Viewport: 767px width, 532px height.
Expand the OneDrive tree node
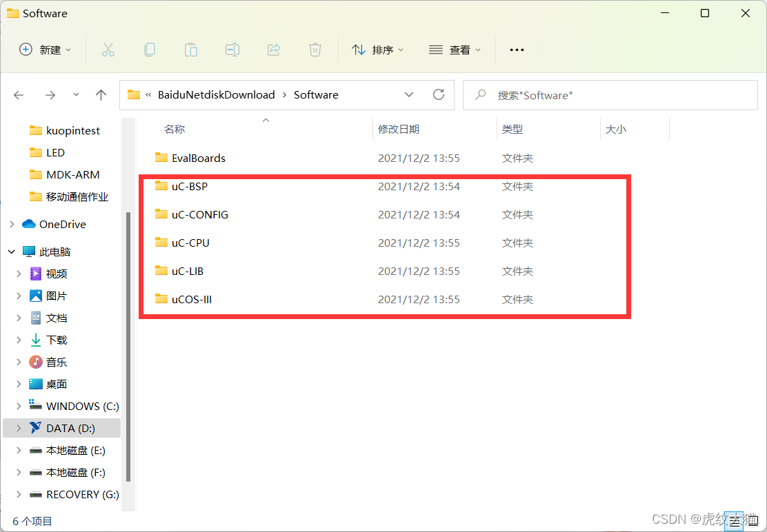(x=12, y=224)
